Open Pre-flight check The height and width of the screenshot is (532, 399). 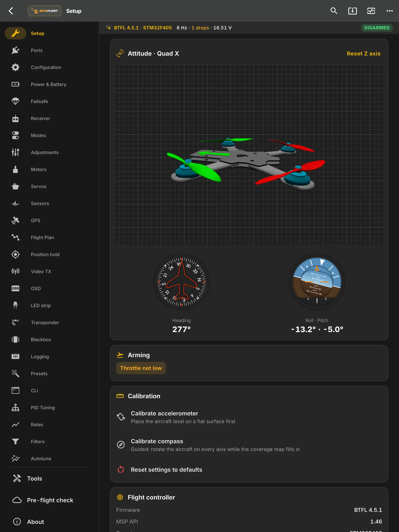click(x=49, y=500)
